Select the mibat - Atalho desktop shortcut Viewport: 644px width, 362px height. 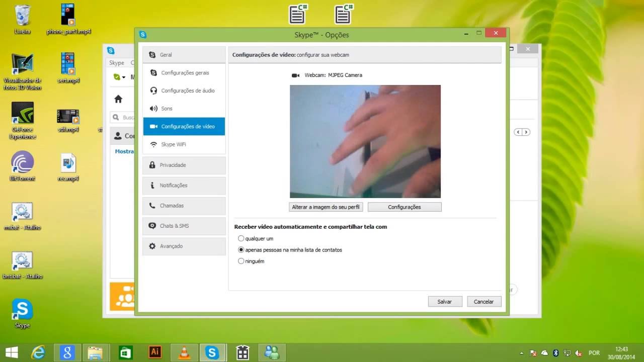(x=23, y=216)
